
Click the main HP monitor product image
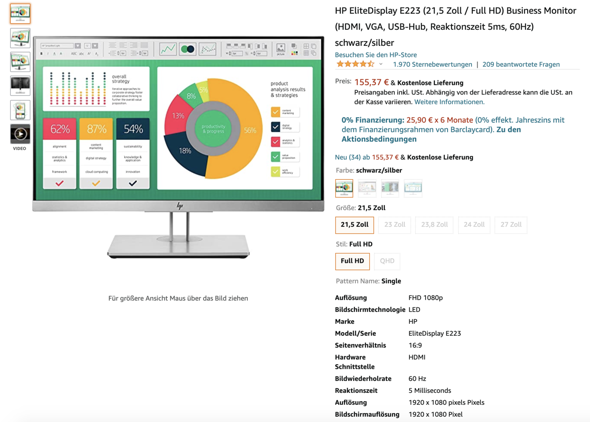pyautogui.click(x=178, y=147)
